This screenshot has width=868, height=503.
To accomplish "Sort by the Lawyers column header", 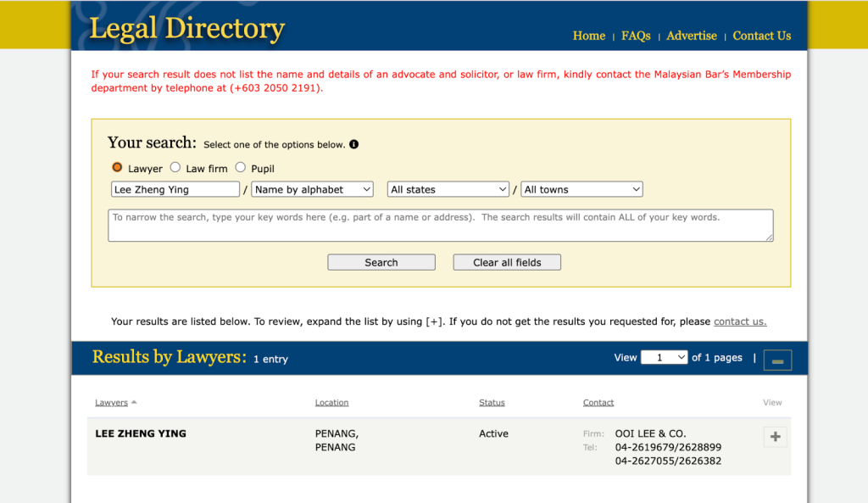I will pos(111,402).
